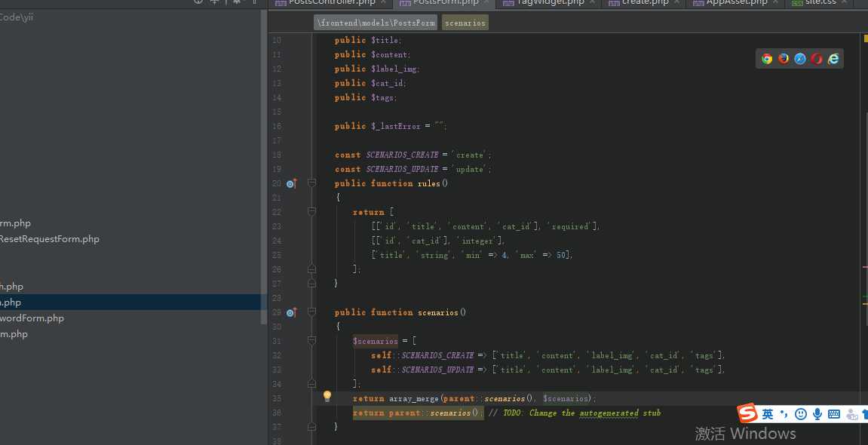Click on 'public $title;' code line
The image size is (868, 445).
[x=367, y=40]
